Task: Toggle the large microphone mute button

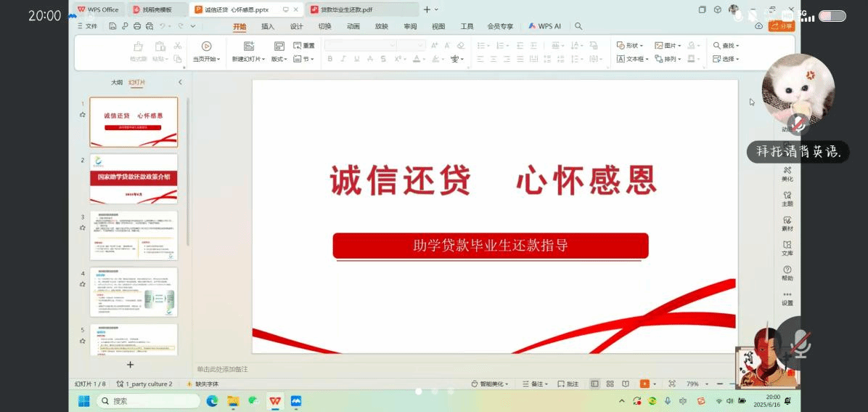Action: (x=801, y=342)
